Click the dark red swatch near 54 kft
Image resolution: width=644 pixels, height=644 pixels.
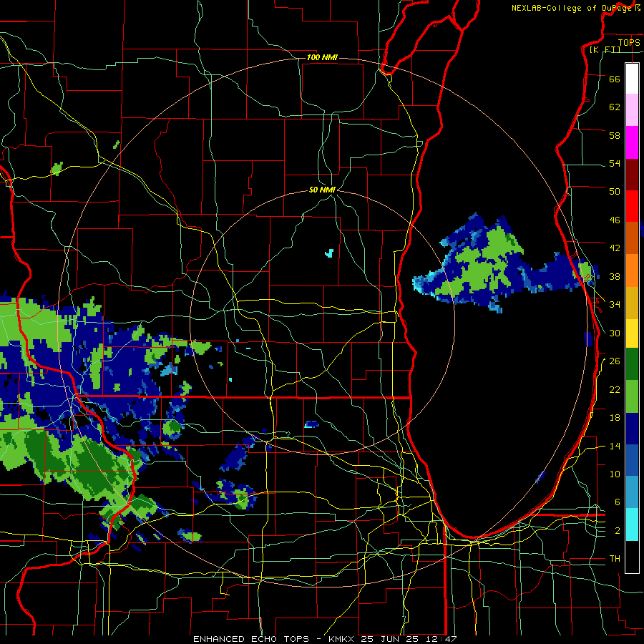(x=632, y=174)
